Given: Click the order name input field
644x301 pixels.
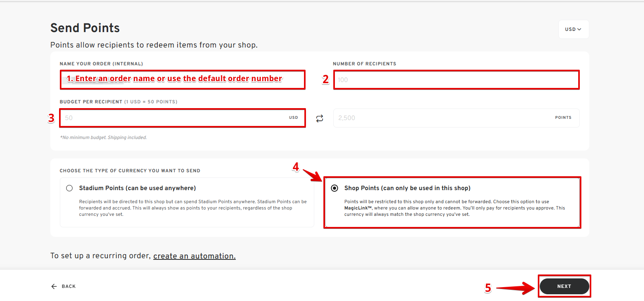Looking at the screenshot, I should (182, 80).
